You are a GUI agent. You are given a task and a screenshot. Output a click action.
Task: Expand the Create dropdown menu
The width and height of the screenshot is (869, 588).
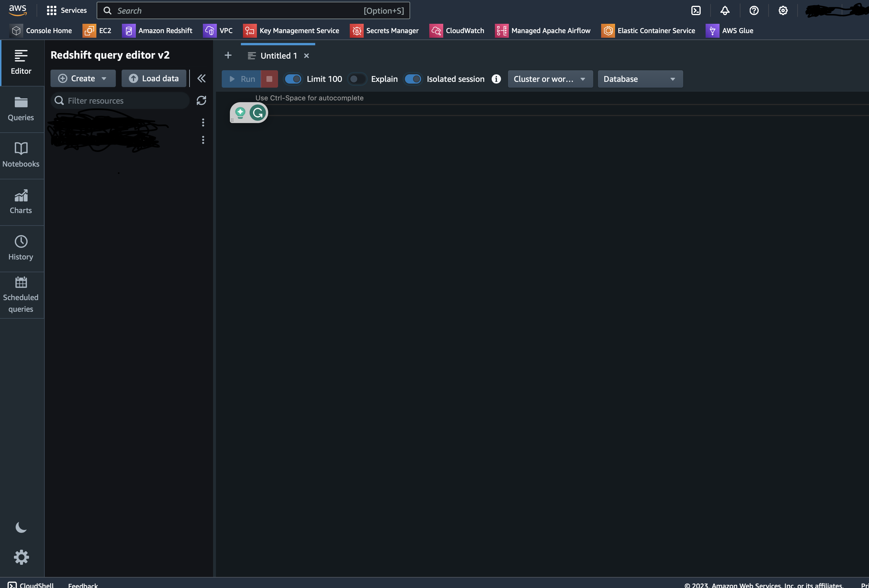pyautogui.click(x=83, y=78)
